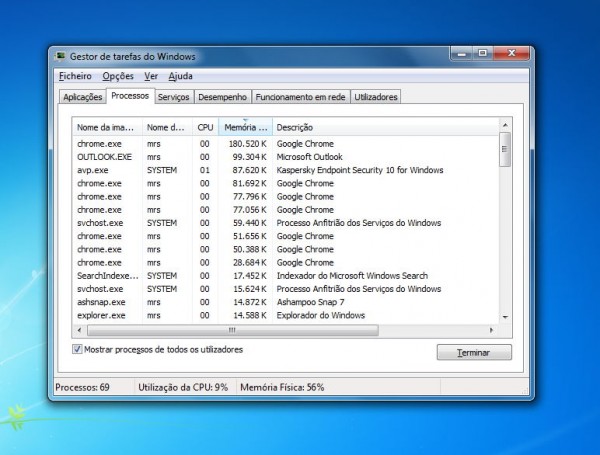600x455 pixels.
Task: Click the vertical scrollbar down arrow
Action: click(x=505, y=317)
